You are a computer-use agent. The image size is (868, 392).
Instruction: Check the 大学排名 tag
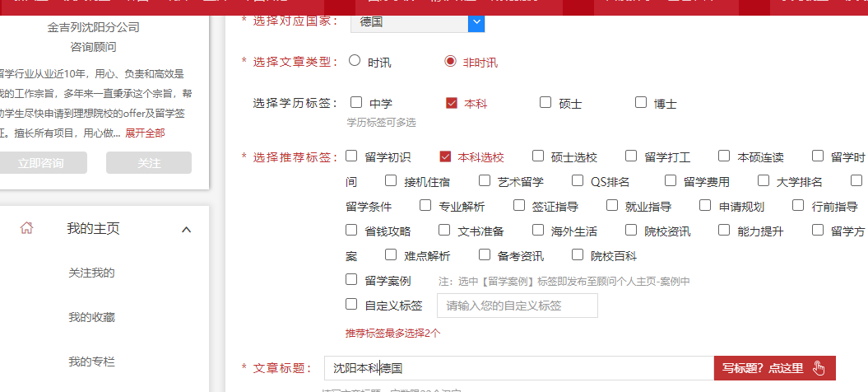coord(764,180)
